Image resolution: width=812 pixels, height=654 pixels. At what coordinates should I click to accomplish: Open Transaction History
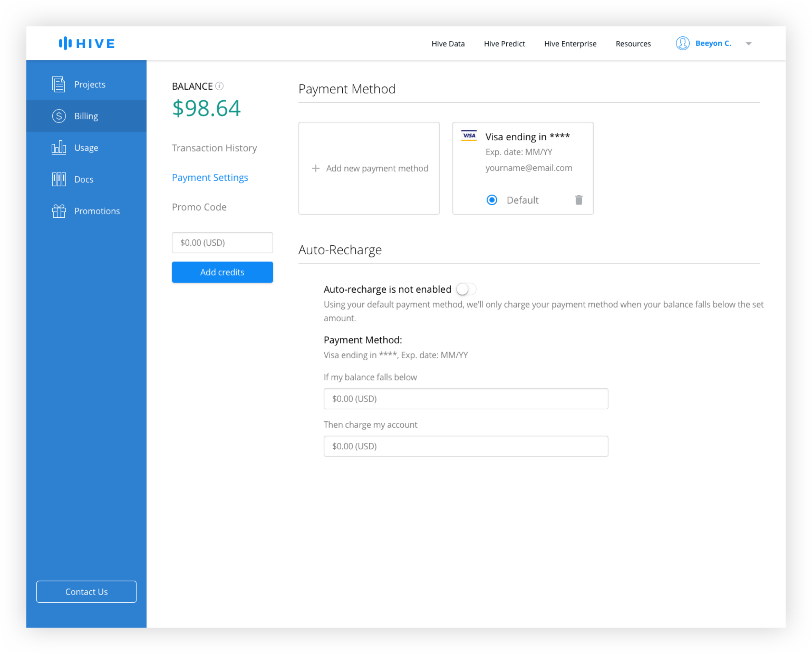(x=214, y=148)
